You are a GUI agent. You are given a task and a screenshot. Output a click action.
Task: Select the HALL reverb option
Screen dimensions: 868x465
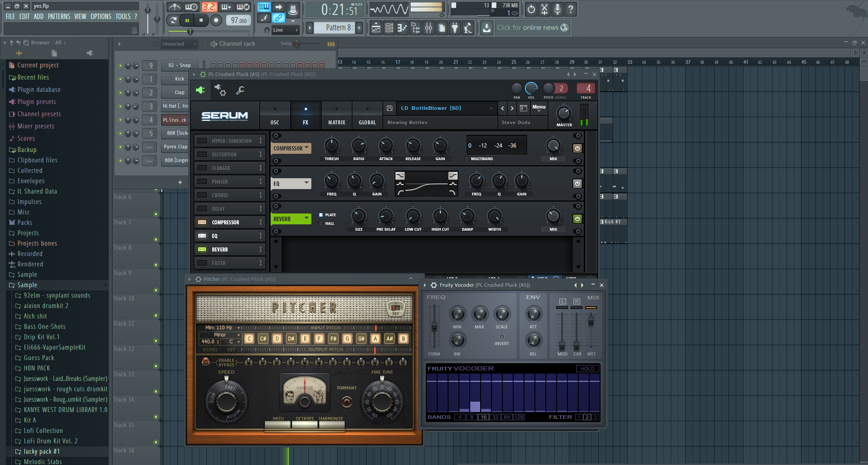[x=321, y=223]
